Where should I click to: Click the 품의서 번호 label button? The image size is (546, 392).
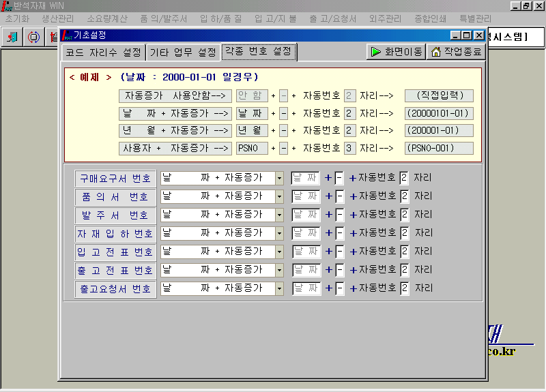point(115,197)
